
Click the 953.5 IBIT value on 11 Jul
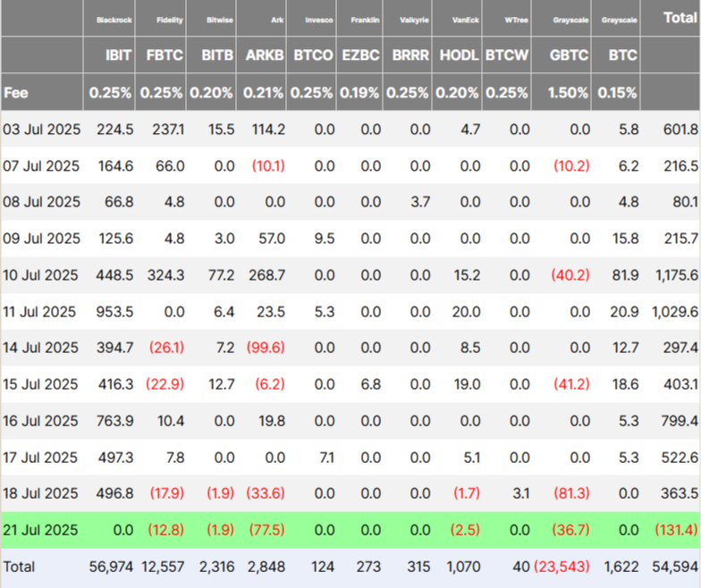pyautogui.click(x=114, y=312)
